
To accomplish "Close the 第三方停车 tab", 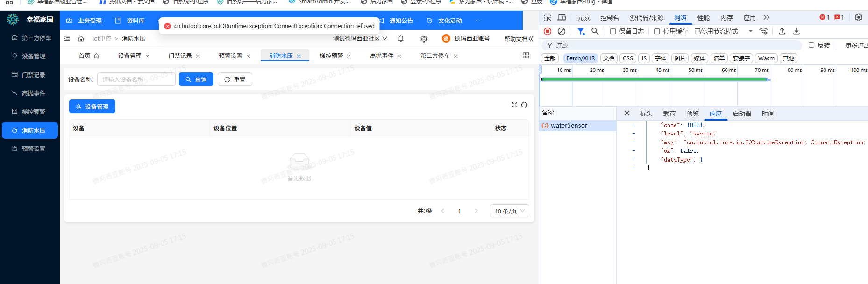I will (455, 56).
